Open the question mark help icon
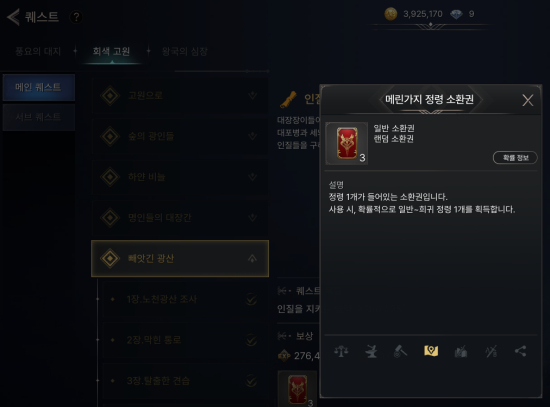 point(76,17)
